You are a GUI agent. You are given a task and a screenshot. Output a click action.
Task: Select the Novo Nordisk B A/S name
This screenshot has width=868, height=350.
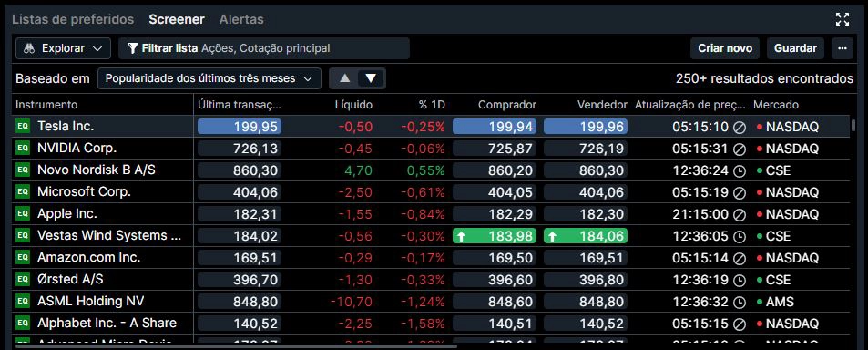tap(97, 170)
